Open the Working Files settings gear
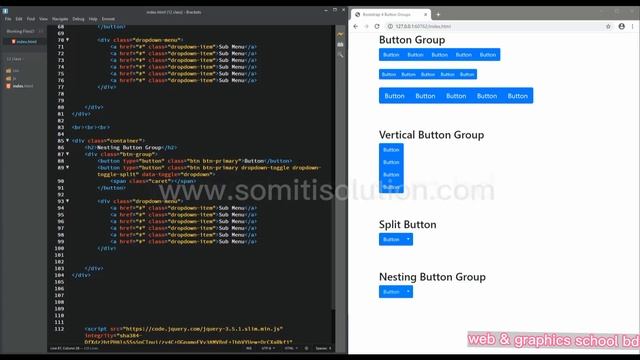 click(41, 31)
